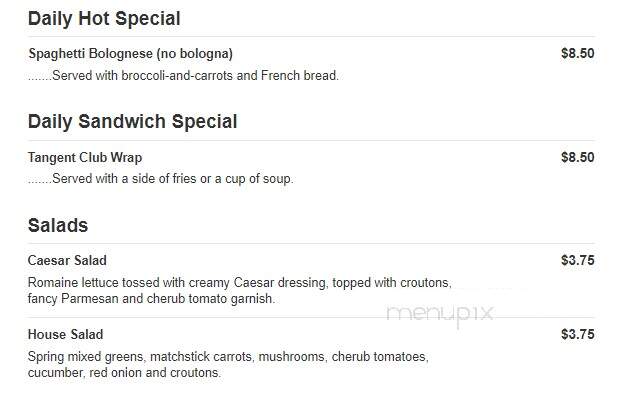Viewport: 619px width, 396px height.
Task: Click the Daily Sandwich Special heading
Action: (133, 122)
